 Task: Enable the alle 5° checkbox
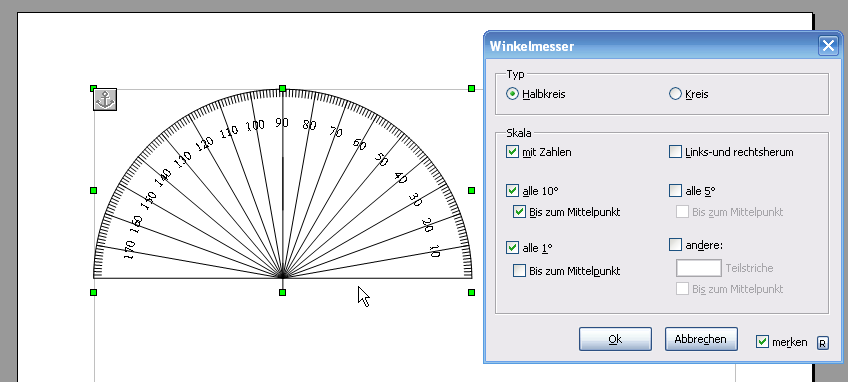pos(675,190)
